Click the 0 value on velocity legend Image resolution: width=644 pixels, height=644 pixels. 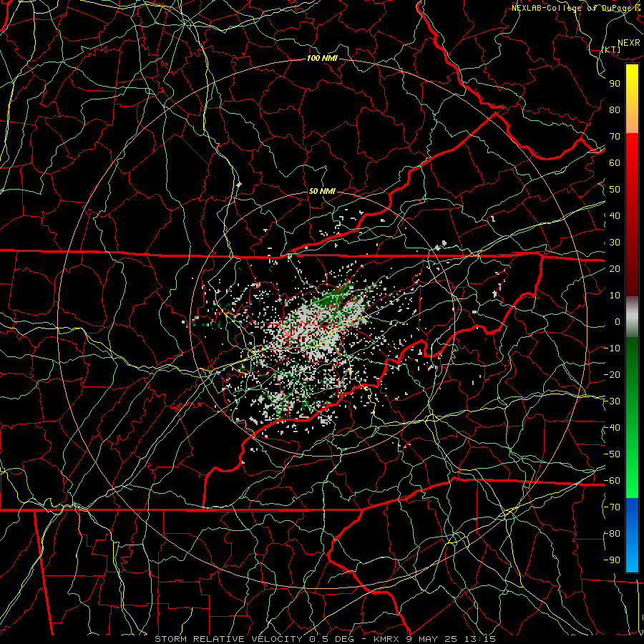(618, 322)
